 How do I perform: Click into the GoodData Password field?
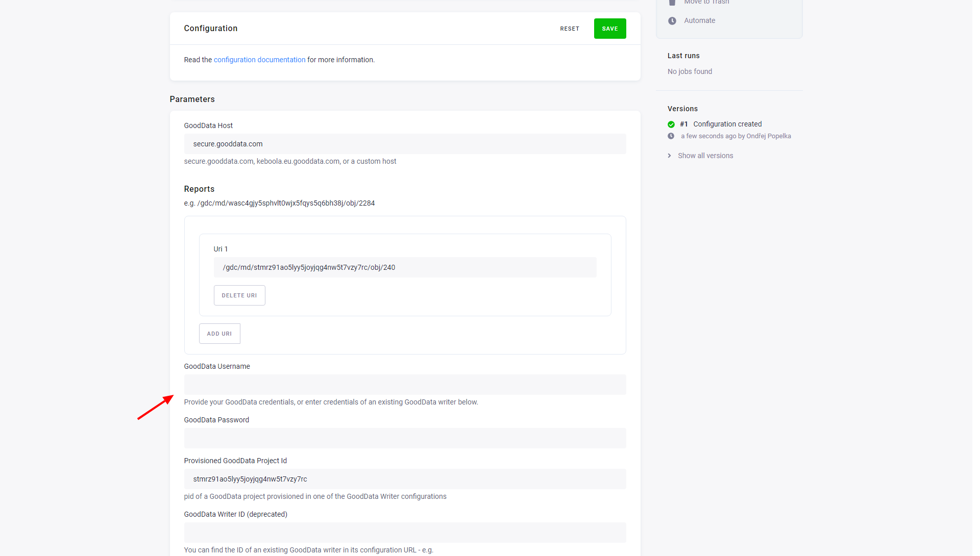pyautogui.click(x=405, y=438)
